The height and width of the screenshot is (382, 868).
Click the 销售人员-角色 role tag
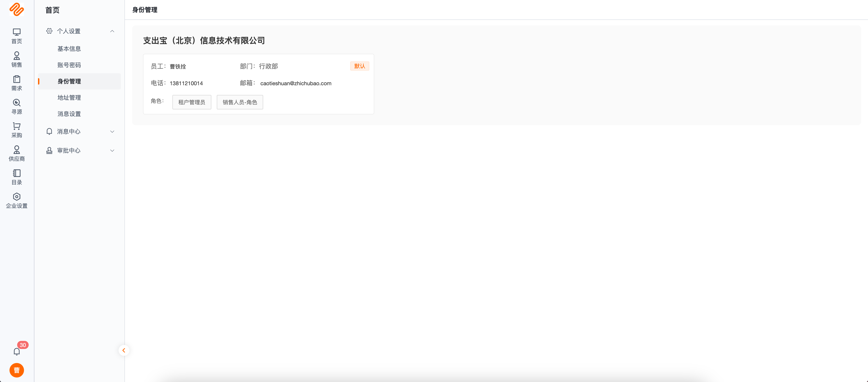tap(240, 102)
